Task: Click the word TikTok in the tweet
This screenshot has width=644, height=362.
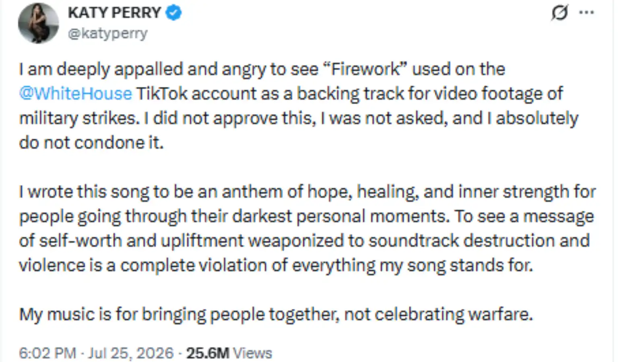Action: tap(162, 94)
